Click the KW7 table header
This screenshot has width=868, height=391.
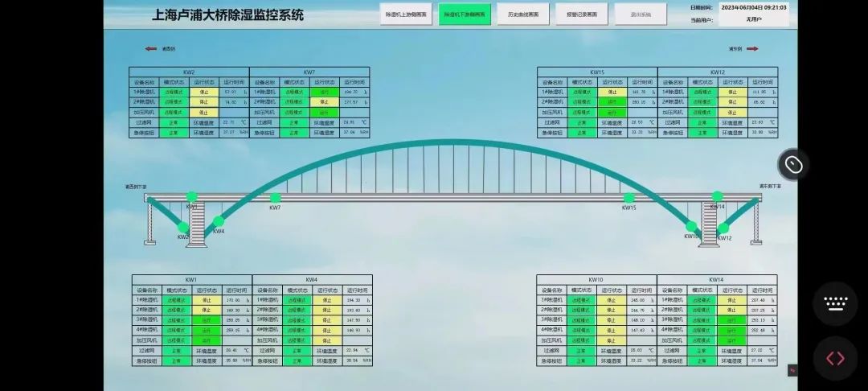pos(309,72)
